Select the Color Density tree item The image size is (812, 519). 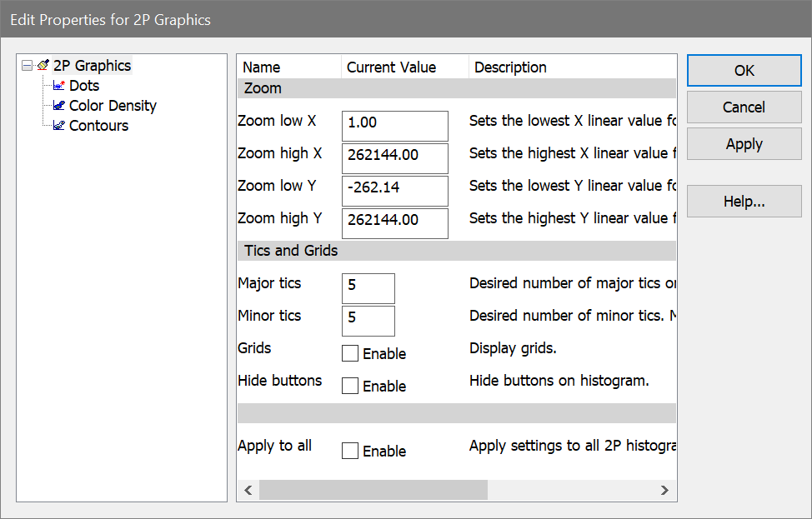click(113, 106)
